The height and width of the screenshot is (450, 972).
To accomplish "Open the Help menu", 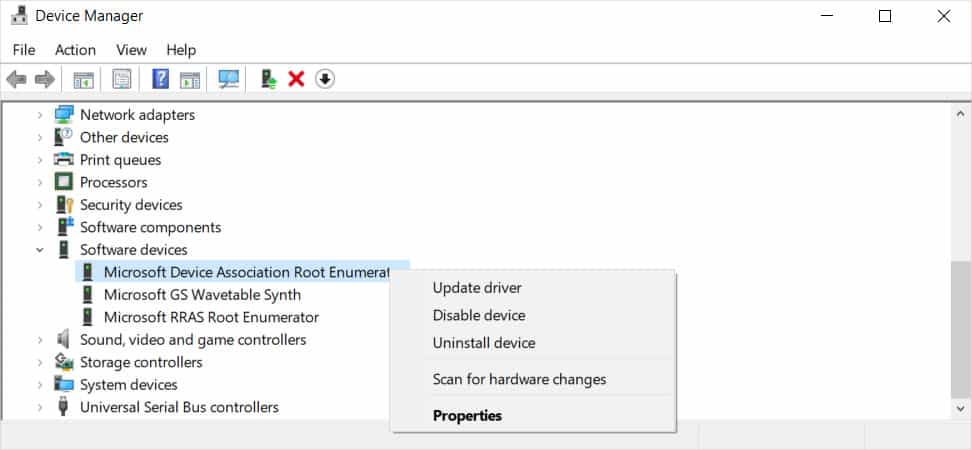I will pos(181,50).
